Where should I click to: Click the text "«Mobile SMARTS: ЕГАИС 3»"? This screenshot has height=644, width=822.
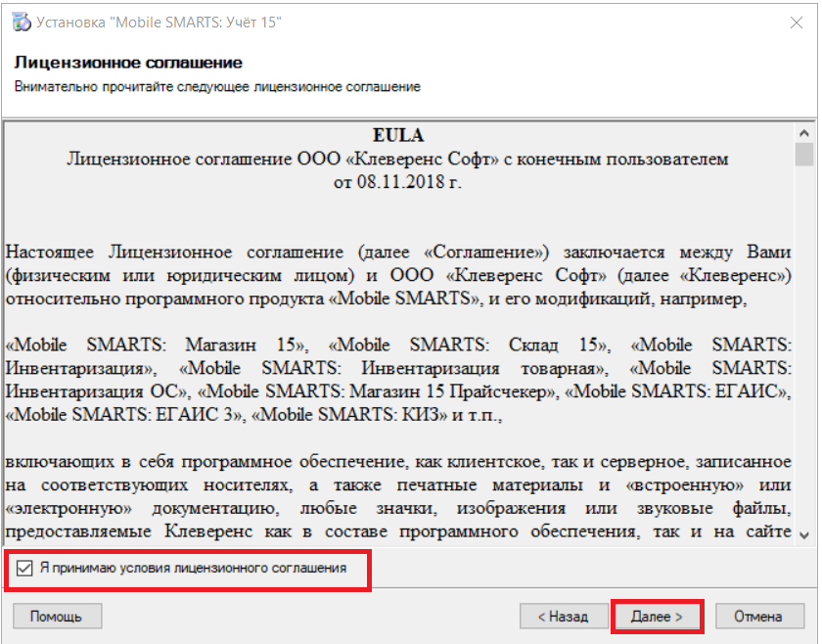[x=125, y=415]
